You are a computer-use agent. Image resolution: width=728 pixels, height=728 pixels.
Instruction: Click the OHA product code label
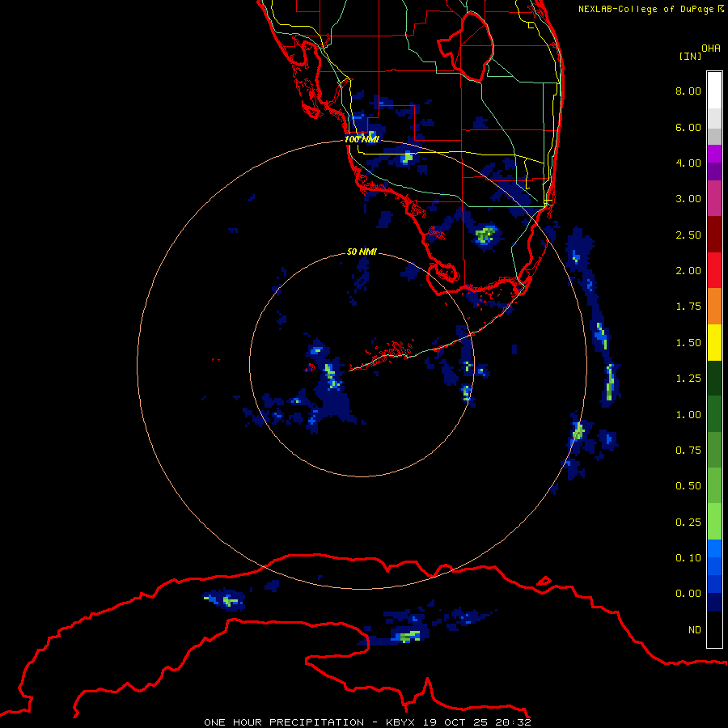711,49
